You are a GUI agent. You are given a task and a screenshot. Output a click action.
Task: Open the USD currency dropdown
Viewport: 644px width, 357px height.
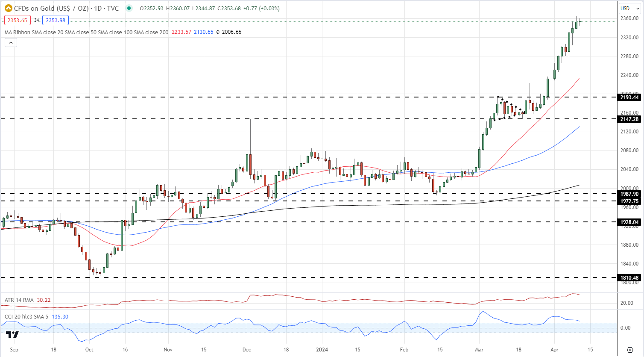[629, 8]
